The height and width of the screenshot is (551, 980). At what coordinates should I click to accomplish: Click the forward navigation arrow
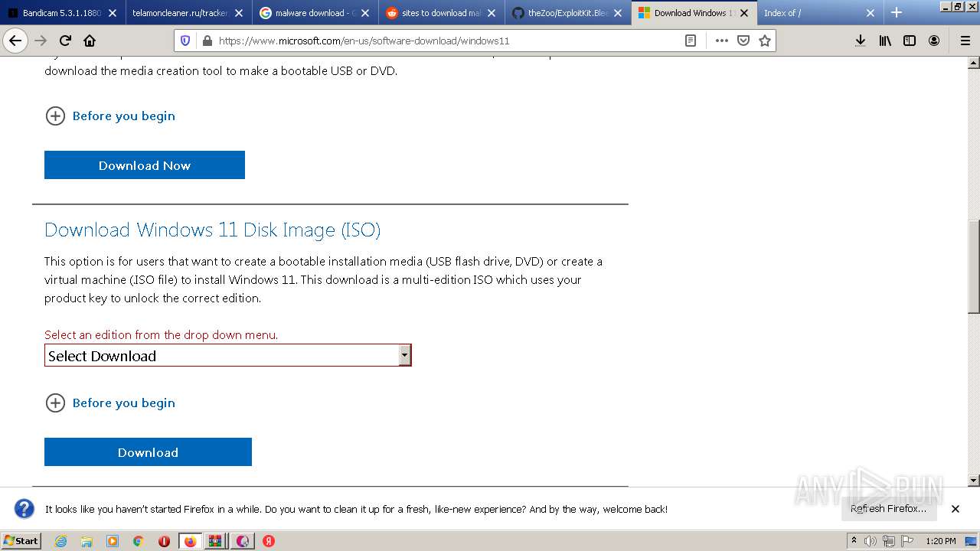[41, 41]
